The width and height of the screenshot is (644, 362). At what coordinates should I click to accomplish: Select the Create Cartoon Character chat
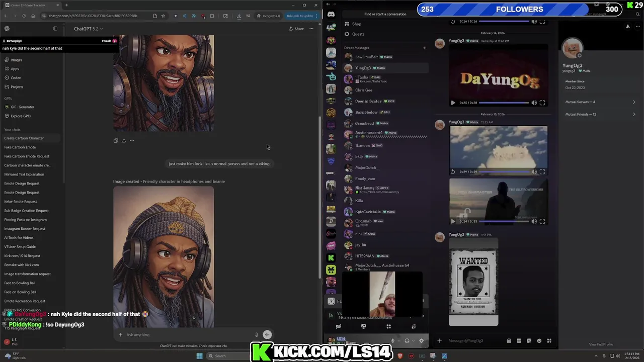point(32,138)
